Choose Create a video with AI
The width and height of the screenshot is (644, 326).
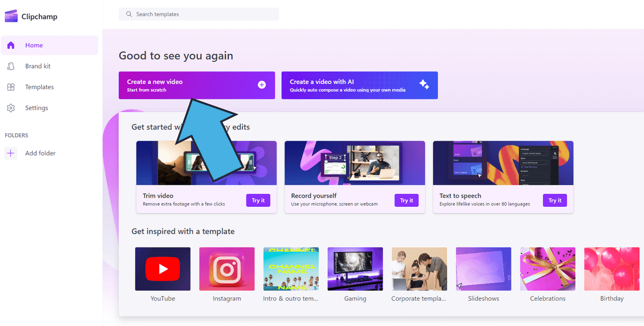[x=360, y=85]
